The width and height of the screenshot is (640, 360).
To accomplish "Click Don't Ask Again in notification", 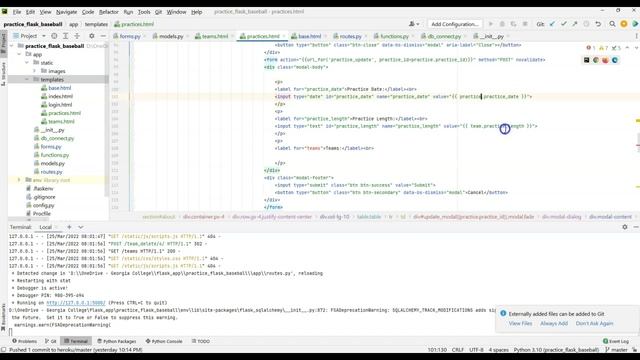I will pyautogui.click(x=594, y=323).
